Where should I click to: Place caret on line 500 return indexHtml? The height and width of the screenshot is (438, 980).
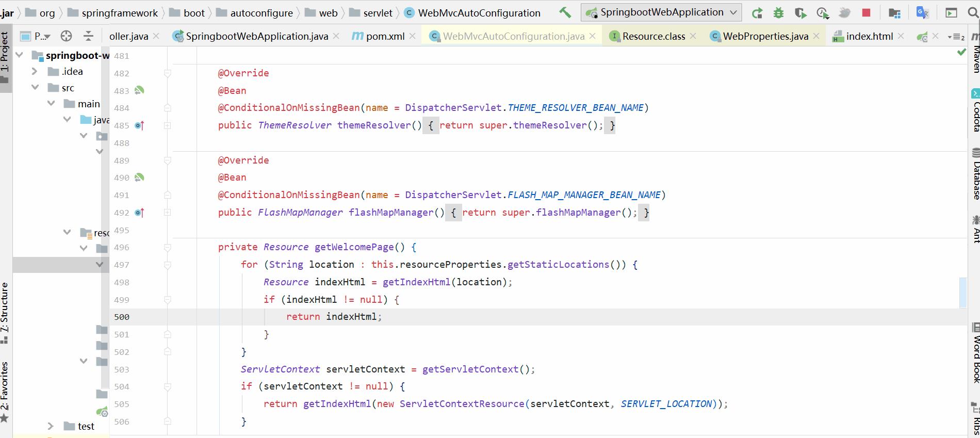(x=334, y=317)
